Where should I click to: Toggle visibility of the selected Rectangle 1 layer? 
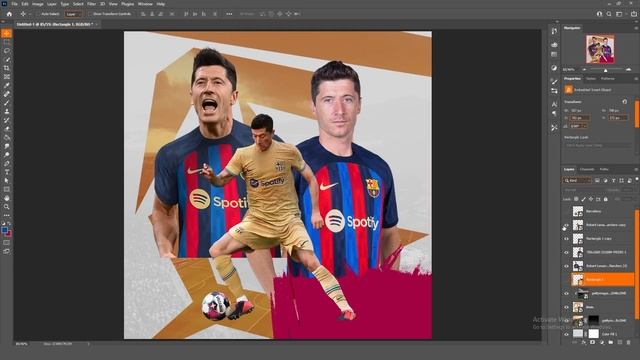pyautogui.click(x=566, y=280)
